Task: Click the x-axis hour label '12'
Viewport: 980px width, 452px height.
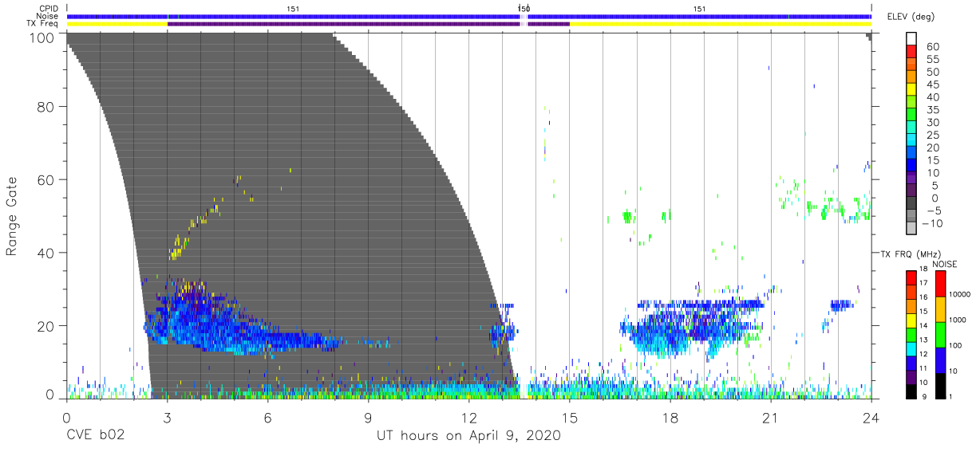Action: point(469,417)
